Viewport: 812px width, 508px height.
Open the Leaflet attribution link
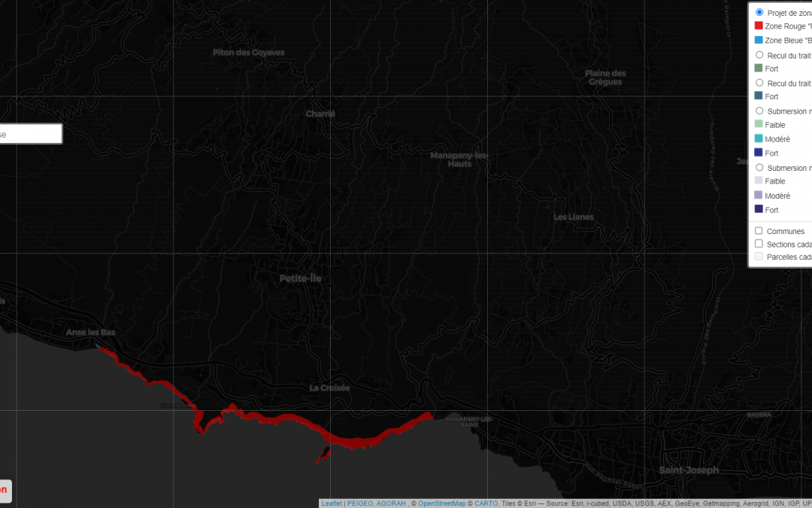coord(332,503)
